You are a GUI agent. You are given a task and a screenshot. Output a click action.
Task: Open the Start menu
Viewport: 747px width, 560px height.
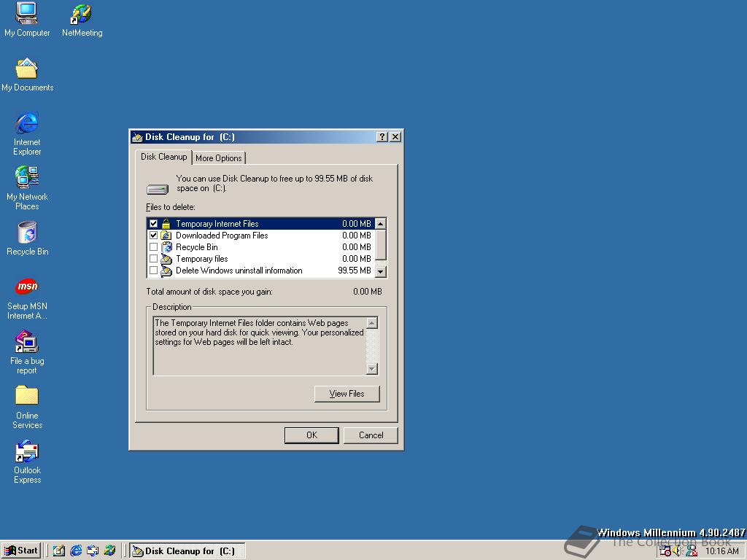point(21,551)
